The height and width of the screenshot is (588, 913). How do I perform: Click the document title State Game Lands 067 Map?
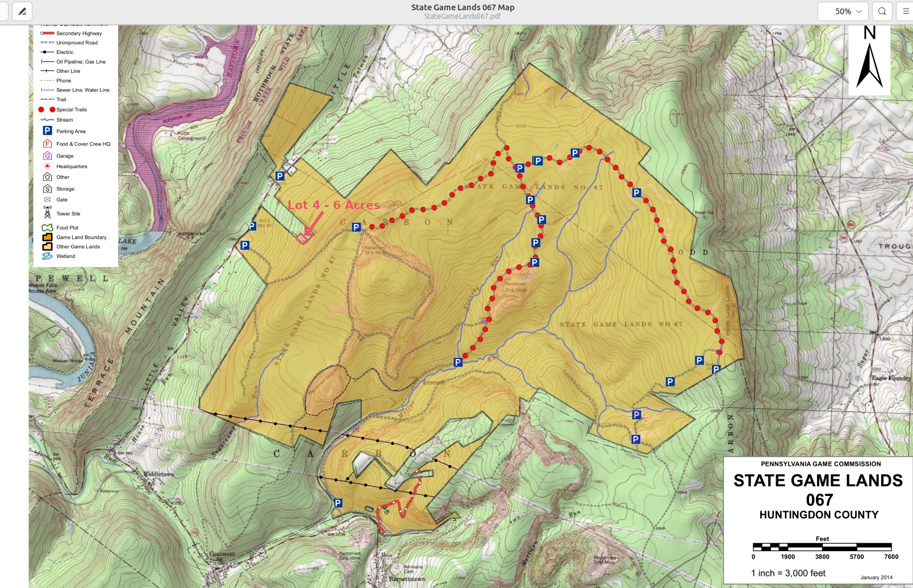coord(462,7)
